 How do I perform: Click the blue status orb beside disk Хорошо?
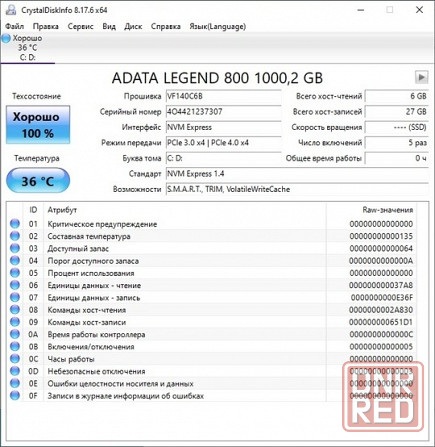tap(6, 38)
